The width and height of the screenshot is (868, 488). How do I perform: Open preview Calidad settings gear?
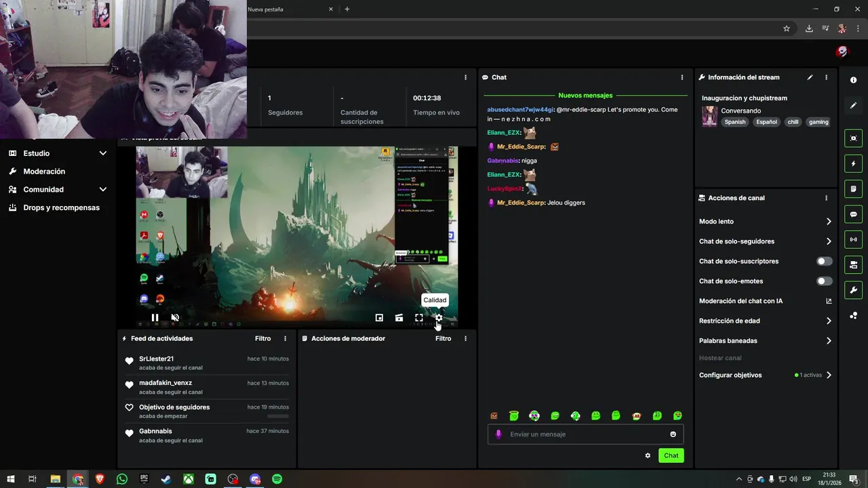click(439, 317)
